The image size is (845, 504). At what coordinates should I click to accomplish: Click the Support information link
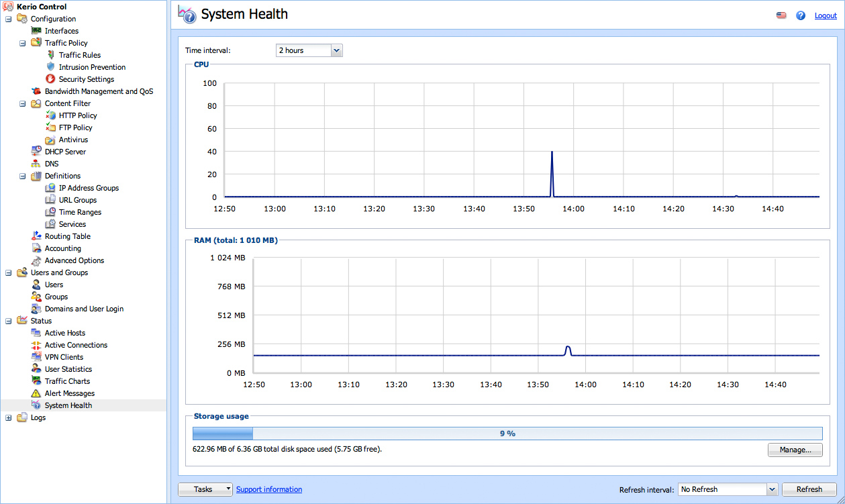coord(269,489)
